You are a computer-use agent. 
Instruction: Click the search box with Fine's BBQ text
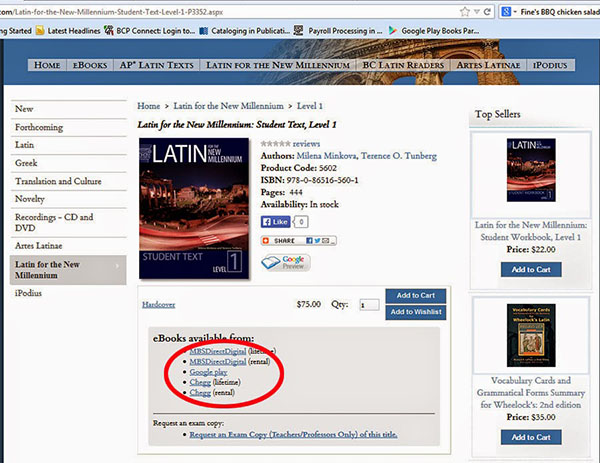click(559, 12)
